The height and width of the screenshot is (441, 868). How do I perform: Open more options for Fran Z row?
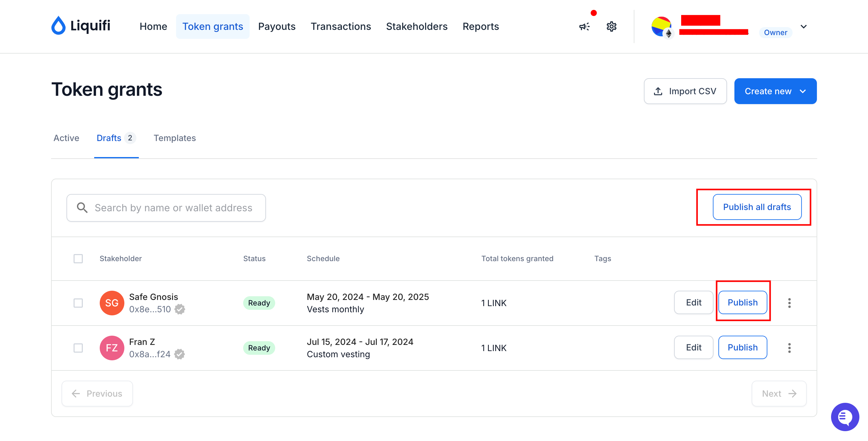789,348
